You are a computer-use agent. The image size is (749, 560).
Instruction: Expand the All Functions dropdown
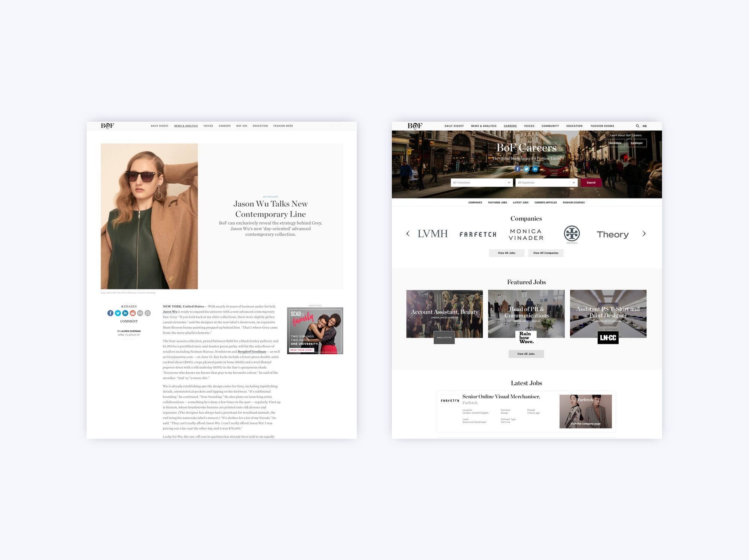[481, 182]
